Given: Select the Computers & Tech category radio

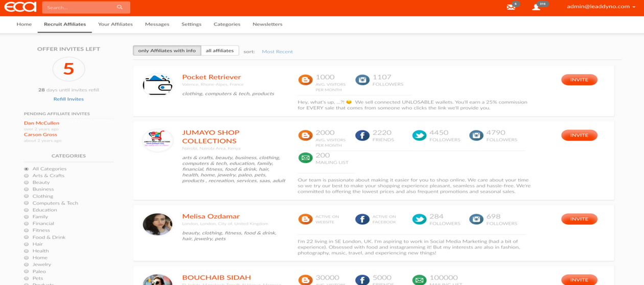Looking at the screenshot, I should coord(27,203).
